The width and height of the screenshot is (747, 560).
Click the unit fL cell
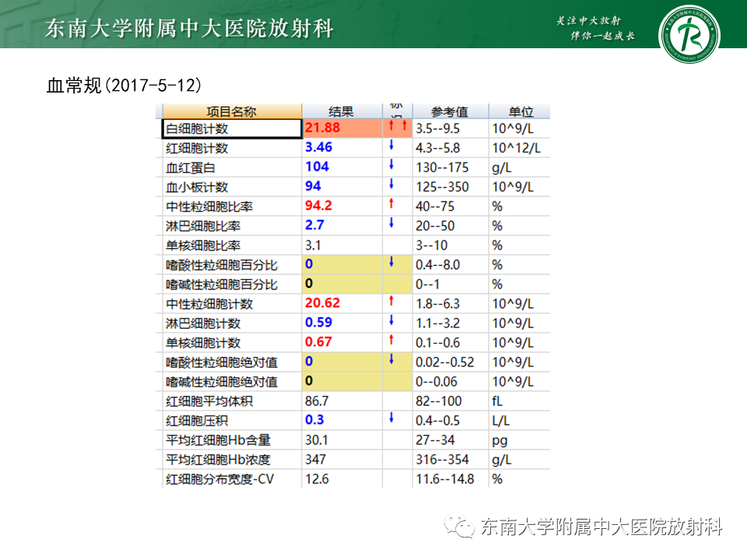point(497,401)
